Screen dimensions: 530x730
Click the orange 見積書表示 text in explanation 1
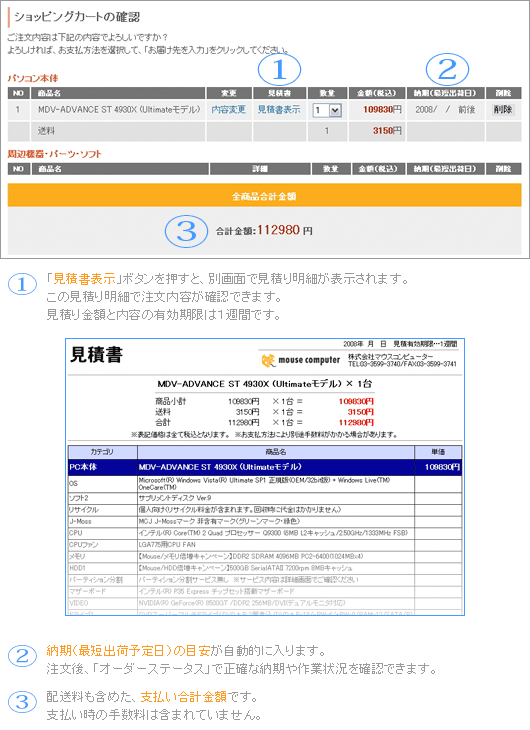pos(84,279)
